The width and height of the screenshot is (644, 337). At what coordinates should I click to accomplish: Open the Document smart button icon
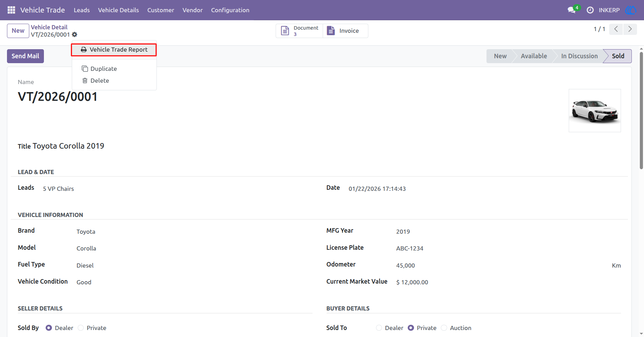point(285,31)
